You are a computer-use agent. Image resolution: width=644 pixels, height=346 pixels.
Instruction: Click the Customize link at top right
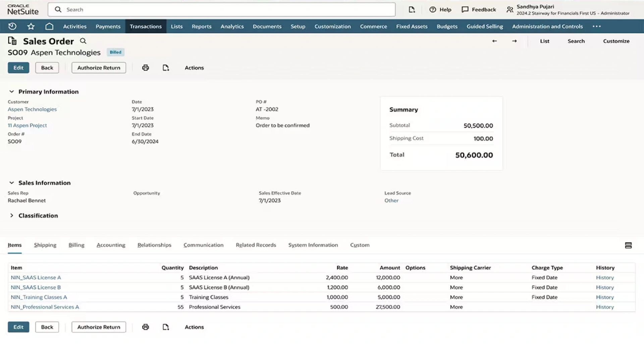tap(616, 41)
